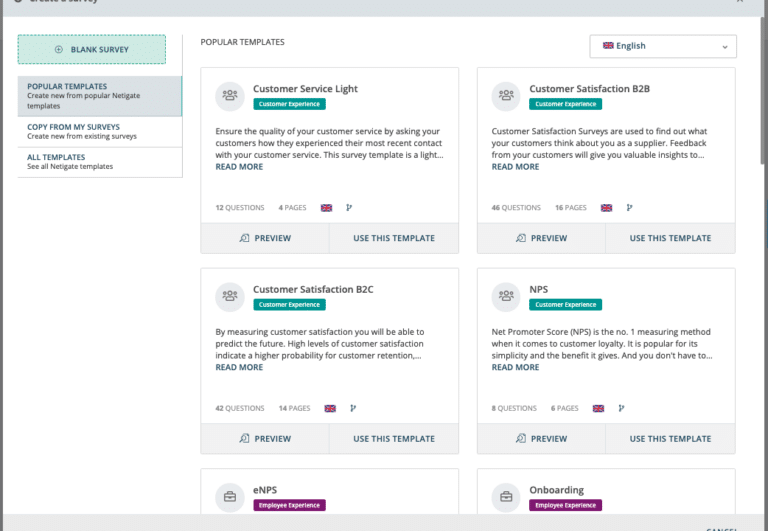The image size is (768, 531).
Task: Preview the NPS template
Action: tap(541, 439)
